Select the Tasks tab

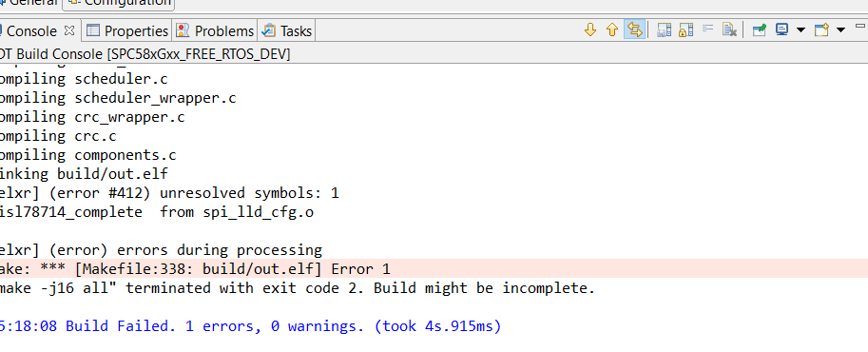pyautogui.click(x=287, y=31)
